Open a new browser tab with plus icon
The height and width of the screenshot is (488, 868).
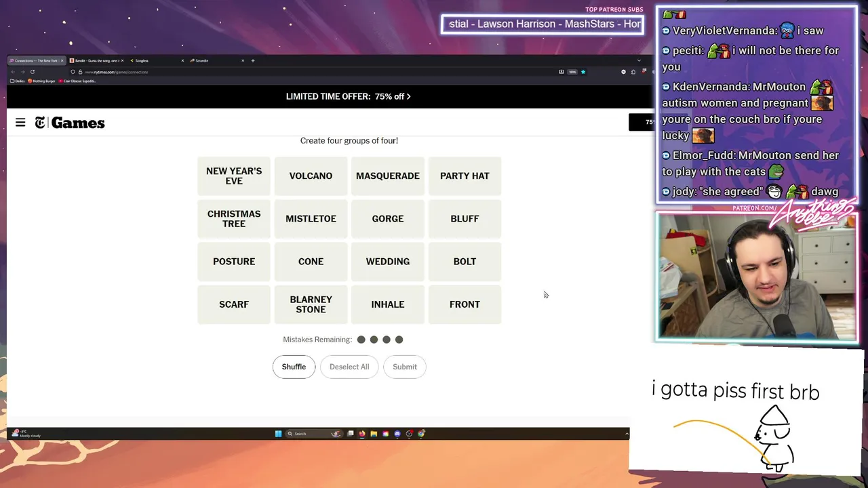tap(253, 60)
